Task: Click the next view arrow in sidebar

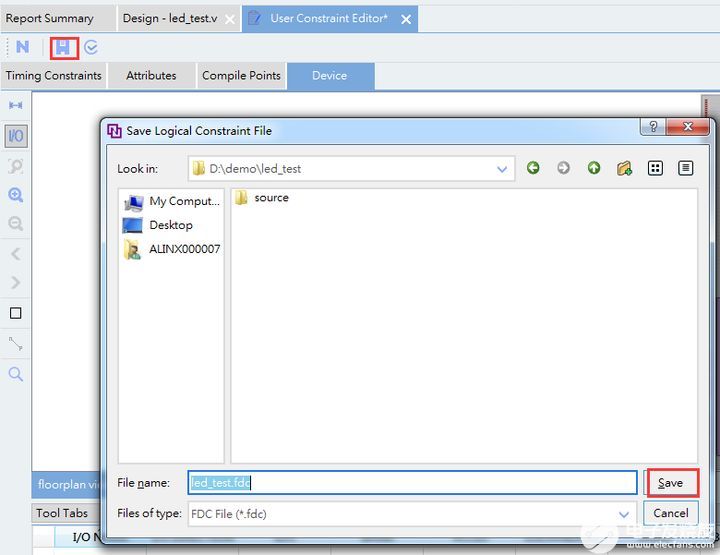Action: click(x=16, y=282)
